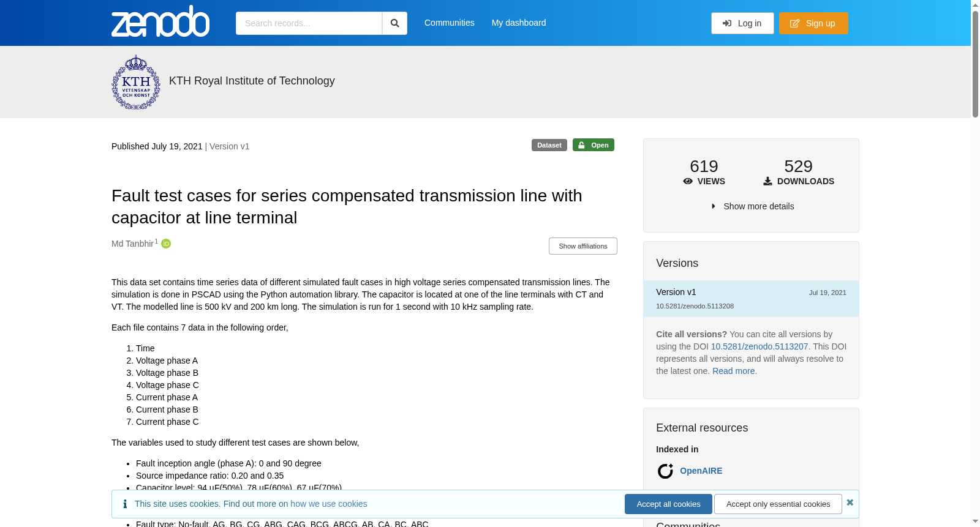Click the downloads icon in the stats box

click(x=767, y=181)
